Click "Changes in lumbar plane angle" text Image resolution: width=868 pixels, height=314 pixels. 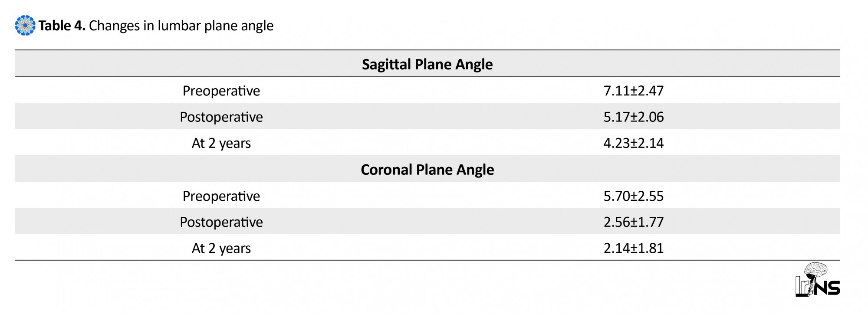181,26
